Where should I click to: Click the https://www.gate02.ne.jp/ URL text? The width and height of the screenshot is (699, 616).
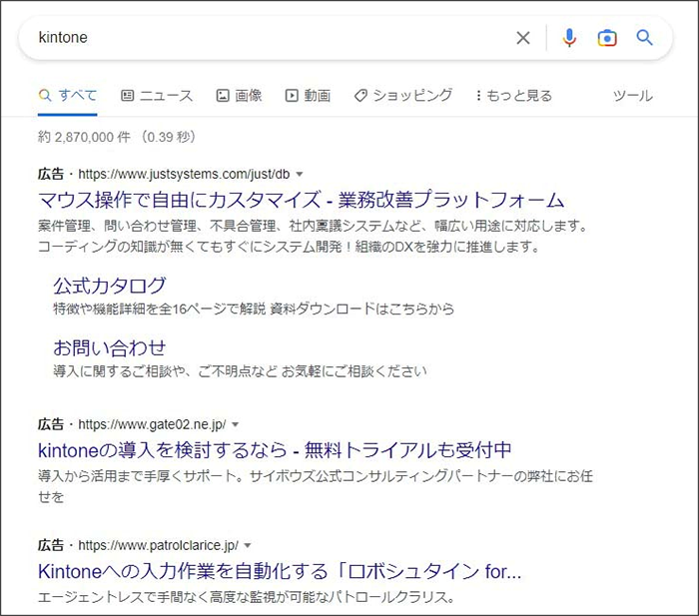click(152, 424)
